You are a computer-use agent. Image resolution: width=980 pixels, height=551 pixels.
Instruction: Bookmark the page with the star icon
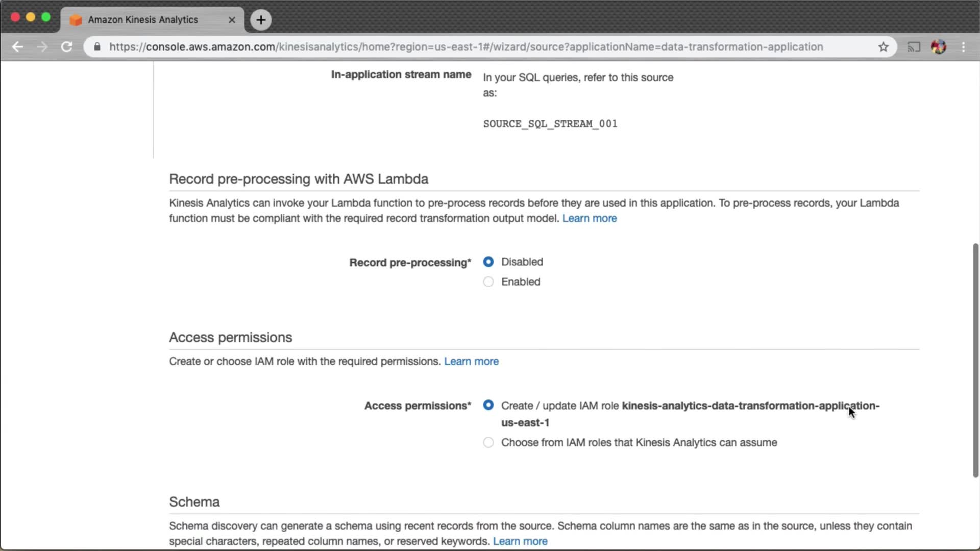884,47
